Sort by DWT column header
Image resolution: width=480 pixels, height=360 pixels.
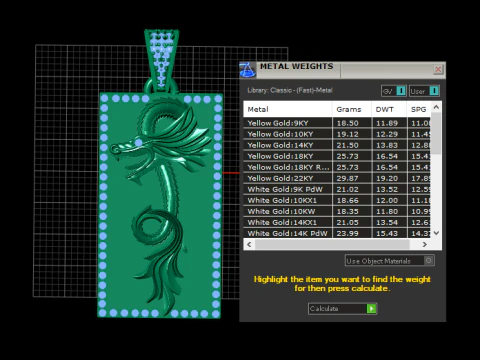click(x=389, y=109)
